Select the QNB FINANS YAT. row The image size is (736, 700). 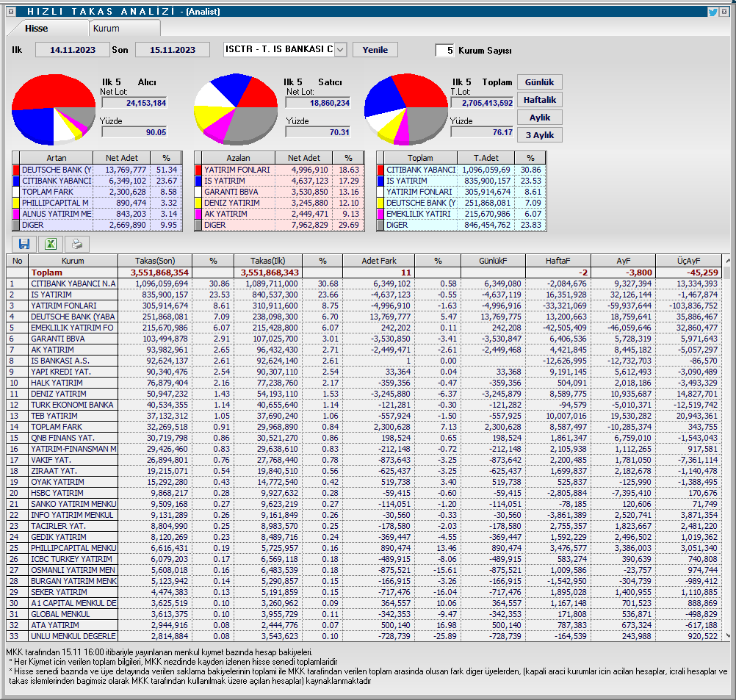[364, 438]
